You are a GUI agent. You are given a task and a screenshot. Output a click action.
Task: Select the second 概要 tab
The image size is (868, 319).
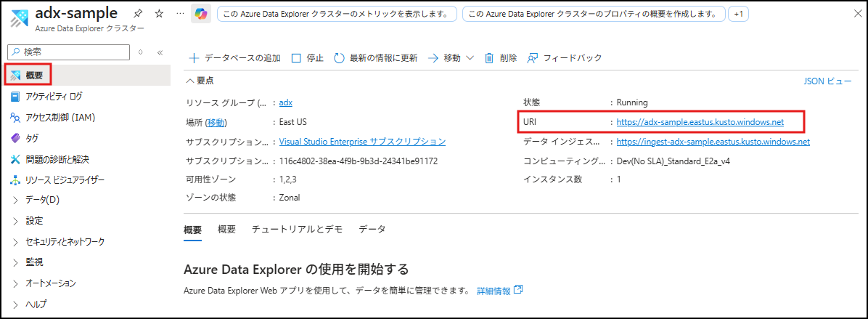pos(227,230)
